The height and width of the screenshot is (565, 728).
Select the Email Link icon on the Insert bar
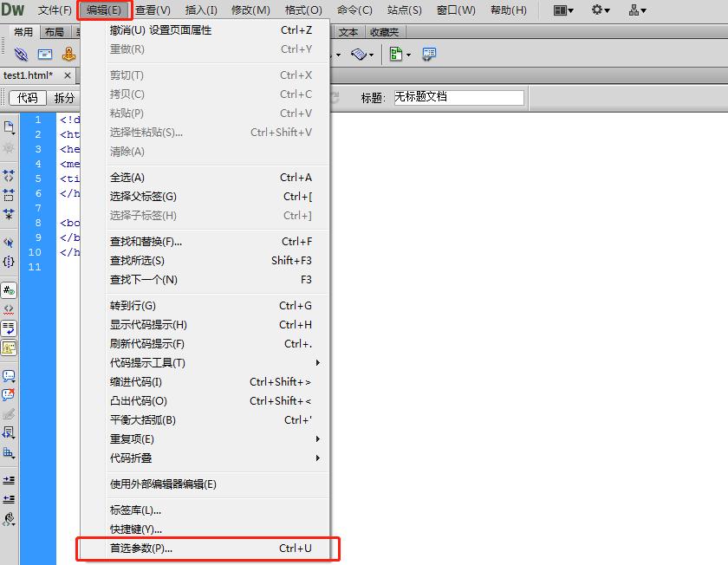tap(45, 54)
